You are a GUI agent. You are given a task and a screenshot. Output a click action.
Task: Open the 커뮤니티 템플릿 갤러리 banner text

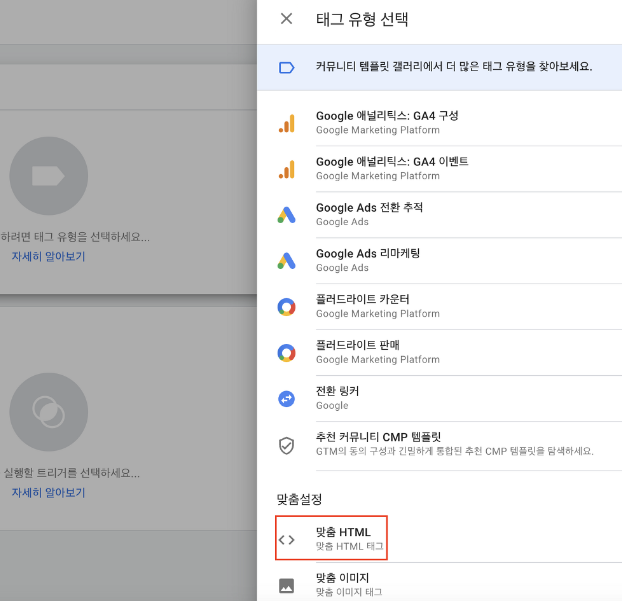coord(454,66)
